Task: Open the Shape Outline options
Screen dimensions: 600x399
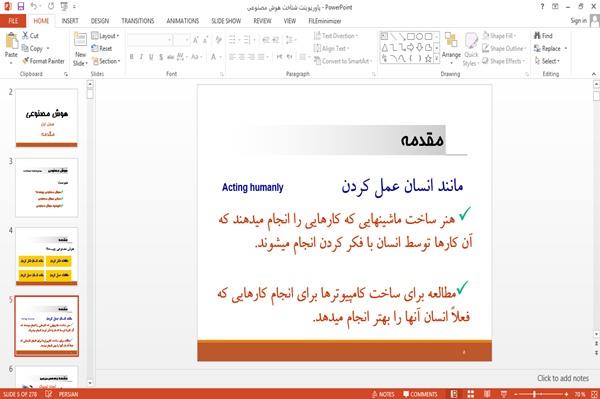Action: click(x=504, y=48)
